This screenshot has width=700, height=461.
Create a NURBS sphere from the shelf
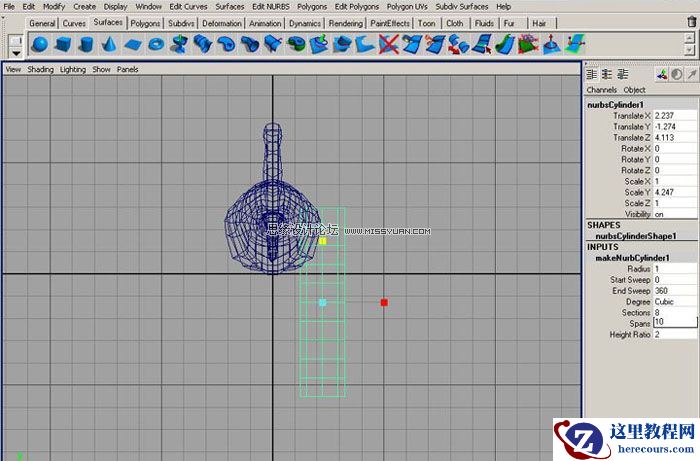(40, 44)
